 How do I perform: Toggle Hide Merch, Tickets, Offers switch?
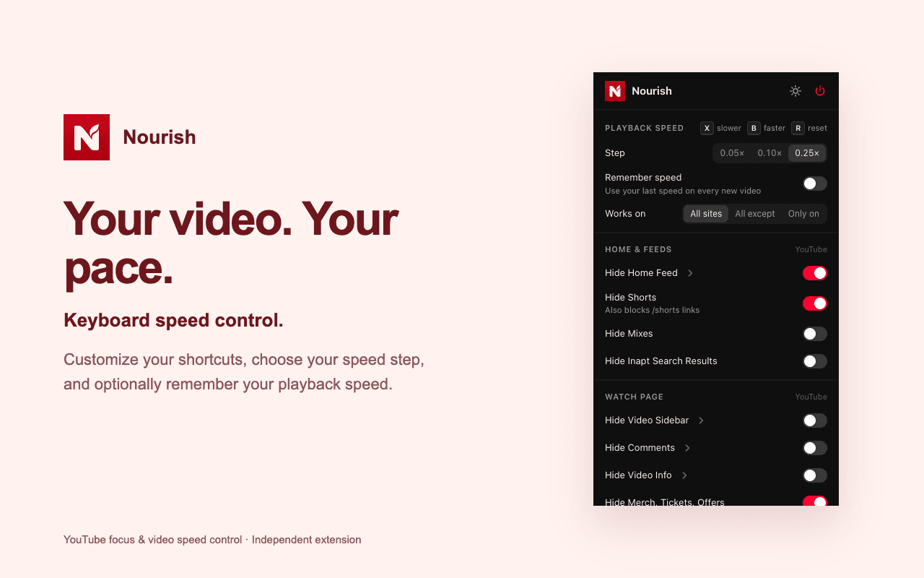815,501
